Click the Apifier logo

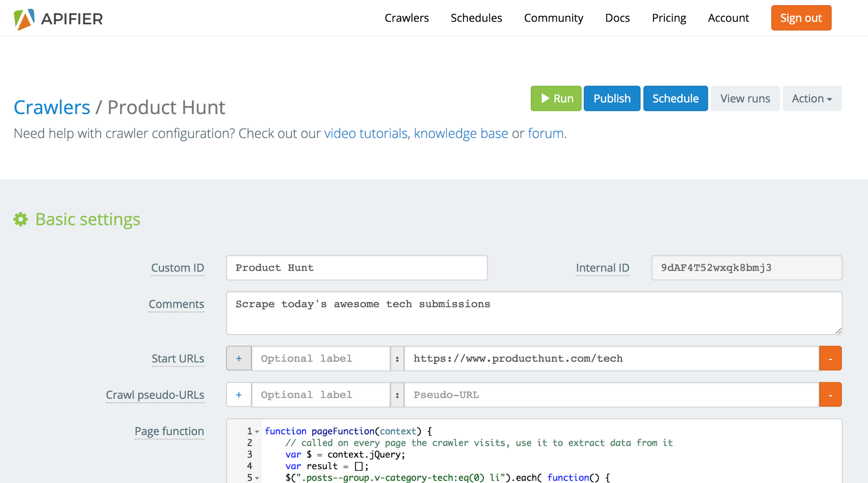coord(58,18)
